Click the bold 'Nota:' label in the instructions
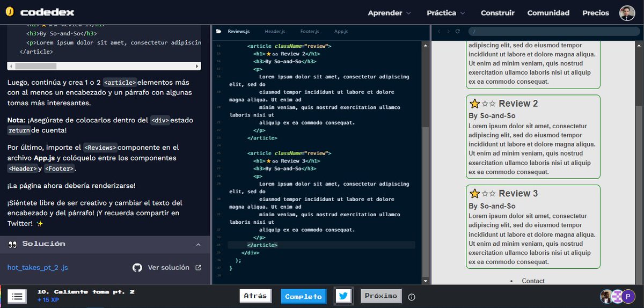The image size is (644, 308). point(16,120)
